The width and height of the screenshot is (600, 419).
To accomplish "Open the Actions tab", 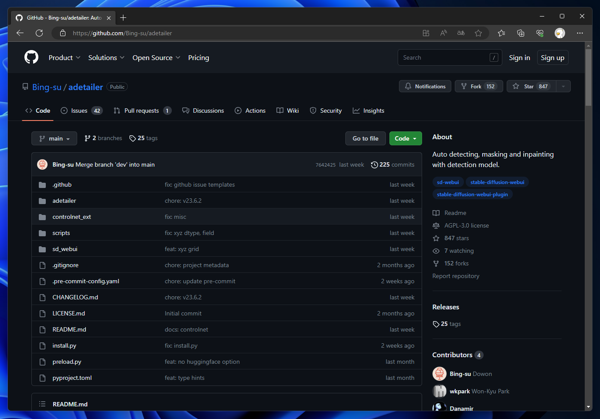I will tap(250, 111).
